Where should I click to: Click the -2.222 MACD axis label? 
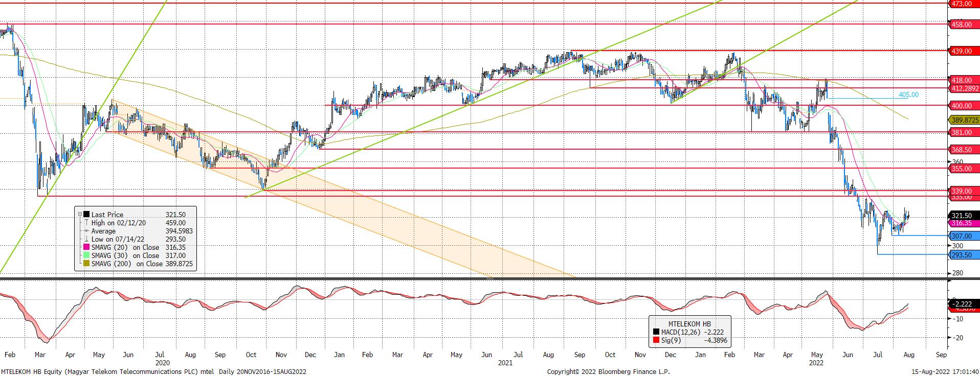[x=964, y=303]
